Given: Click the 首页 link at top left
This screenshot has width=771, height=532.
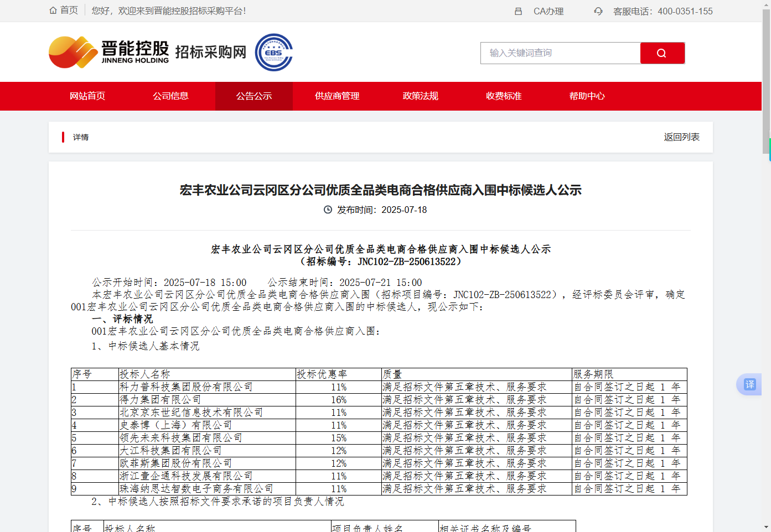Looking at the screenshot, I should pos(69,11).
